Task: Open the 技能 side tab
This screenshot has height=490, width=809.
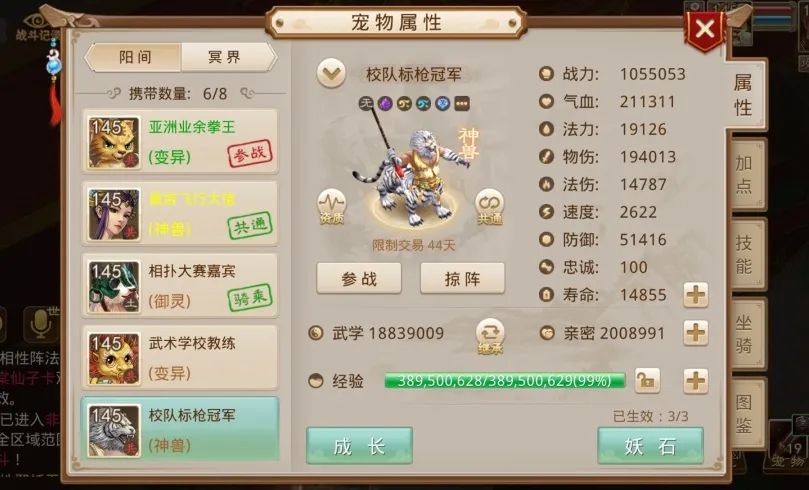Action: [x=744, y=254]
